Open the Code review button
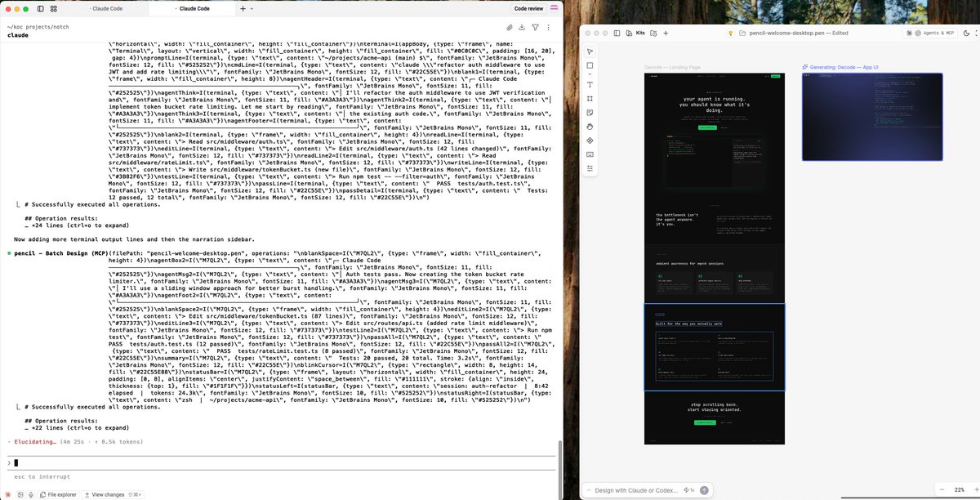 pos(528,7)
